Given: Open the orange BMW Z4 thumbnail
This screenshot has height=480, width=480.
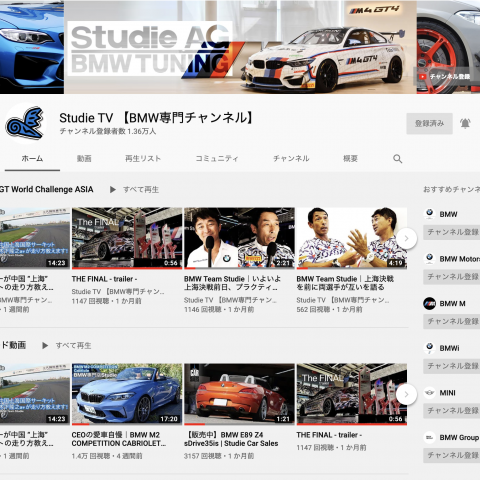Looking at the screenshot, I should coord(239,394).
